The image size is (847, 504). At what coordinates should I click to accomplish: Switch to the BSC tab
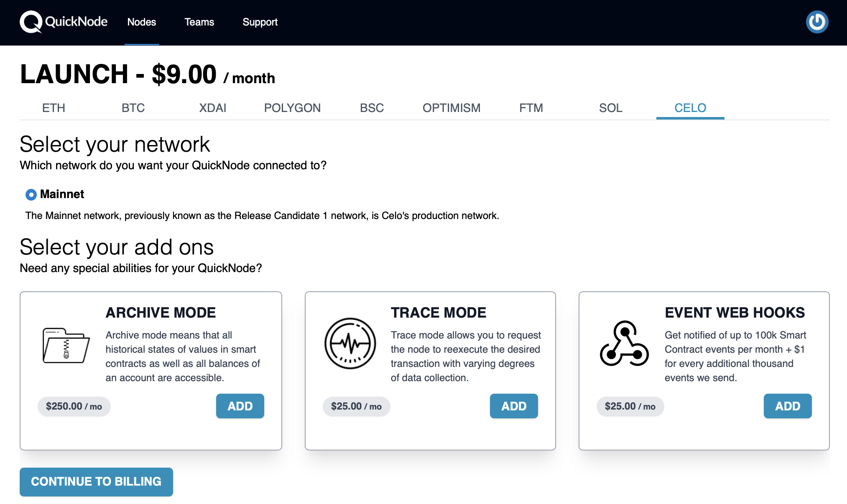(372, 108)
